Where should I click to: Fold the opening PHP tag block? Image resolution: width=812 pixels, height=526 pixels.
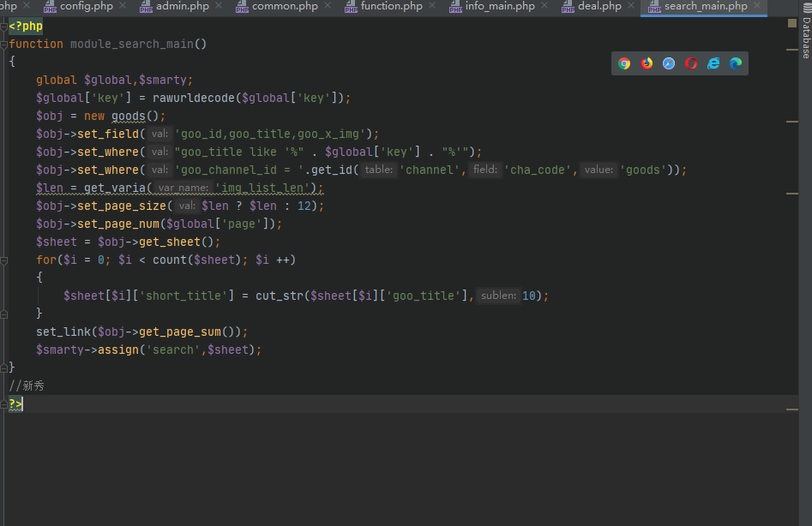3,26
